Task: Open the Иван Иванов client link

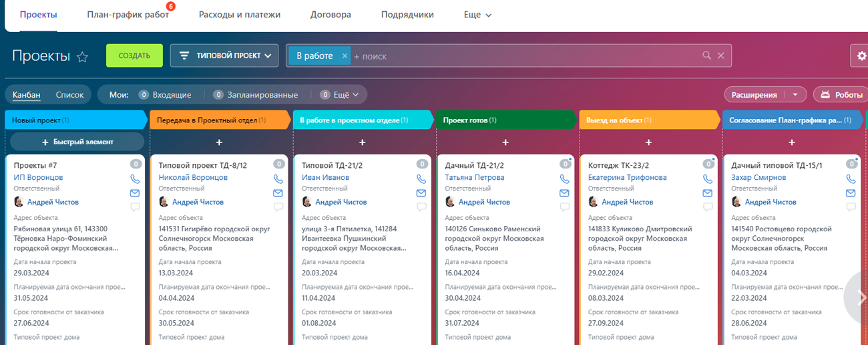Action: (x=325, y=177)
